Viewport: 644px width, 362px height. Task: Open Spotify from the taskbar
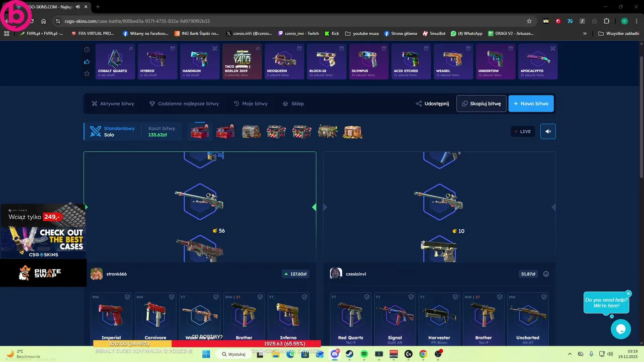tap(364, 354)
